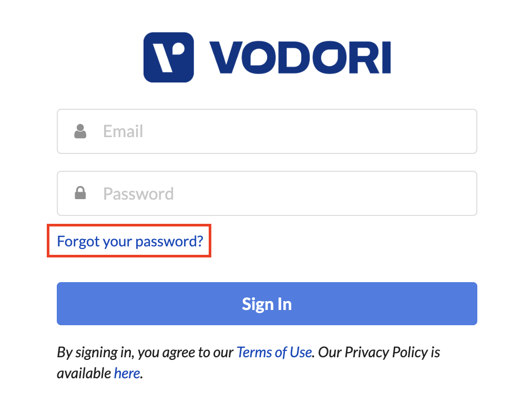Open the Terms of Use link
The height and width of the screenshot is (393, 532).
(x=274, y=351)
